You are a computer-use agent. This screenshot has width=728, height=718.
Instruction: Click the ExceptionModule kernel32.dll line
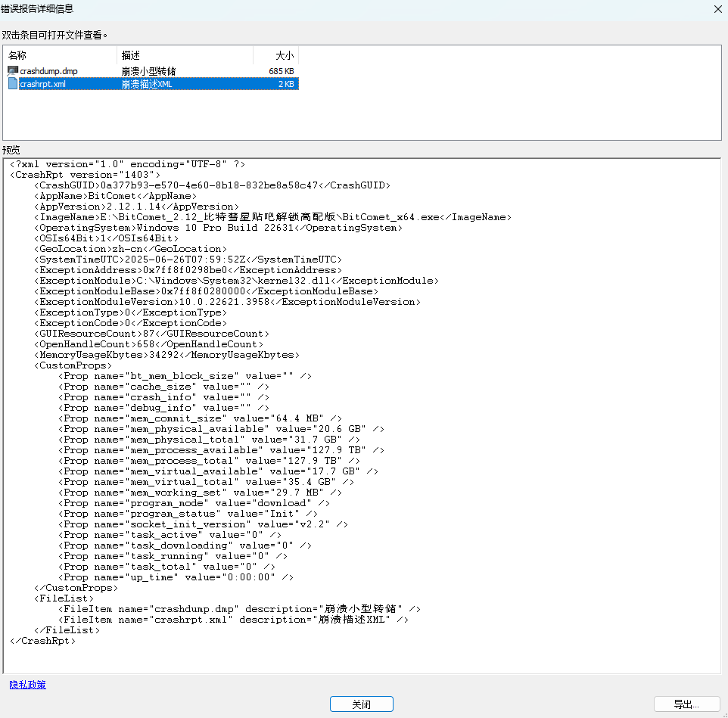click(236, 281)
